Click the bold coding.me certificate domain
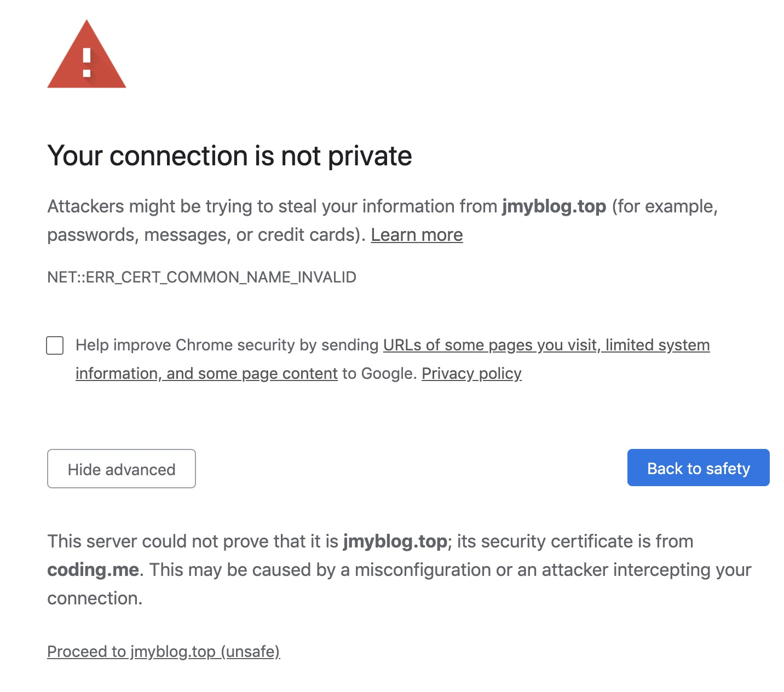Screen dimensions: 784x692 [93, 570]
